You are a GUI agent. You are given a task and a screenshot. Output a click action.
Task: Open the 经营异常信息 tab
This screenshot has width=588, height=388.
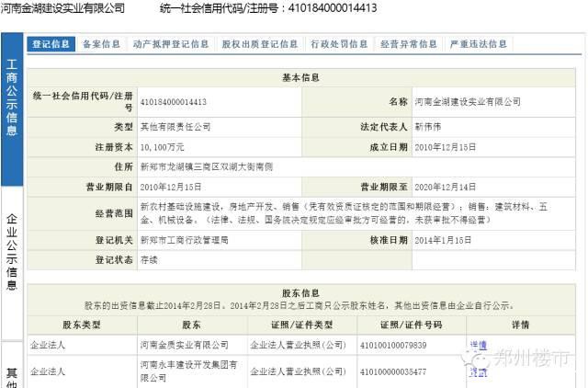[x=409, y=44]
